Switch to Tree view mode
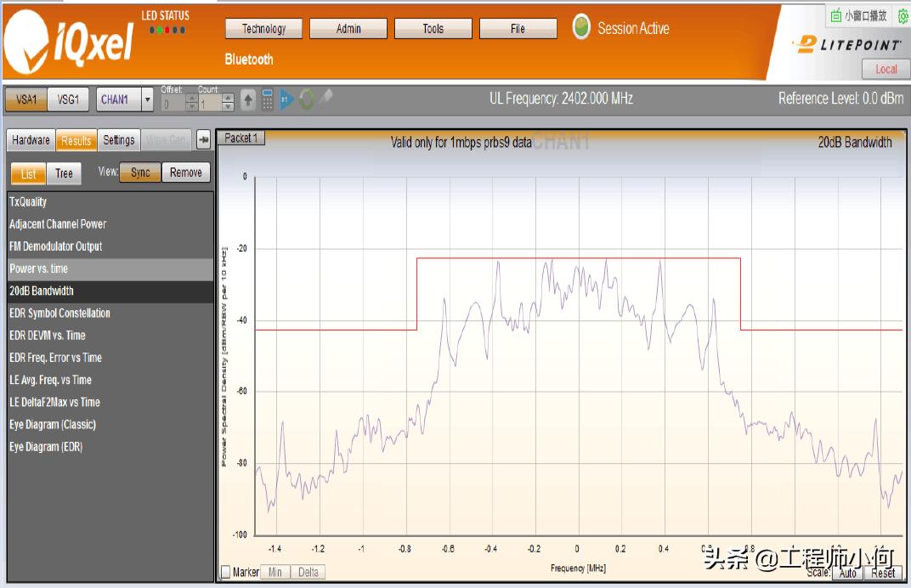 64,173
